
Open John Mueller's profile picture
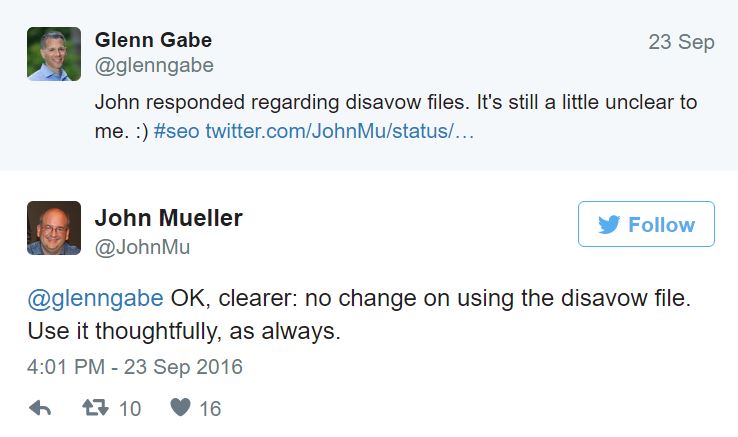click(53, 228)
